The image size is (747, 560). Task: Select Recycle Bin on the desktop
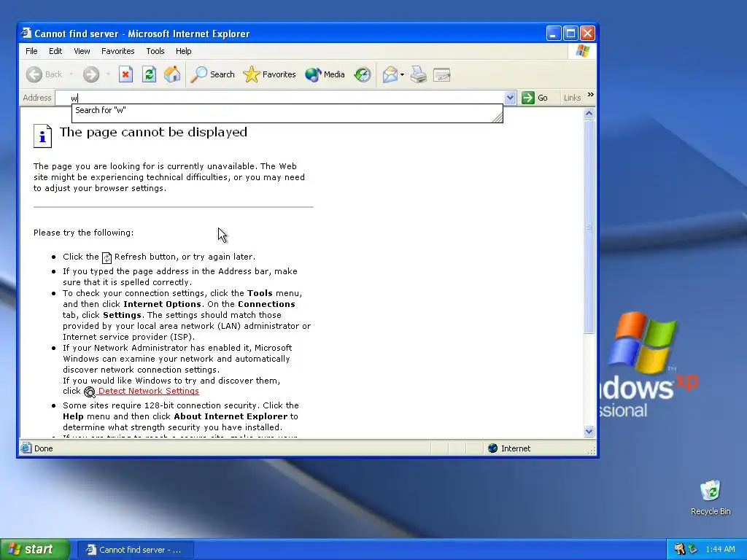tap(711, 497)
